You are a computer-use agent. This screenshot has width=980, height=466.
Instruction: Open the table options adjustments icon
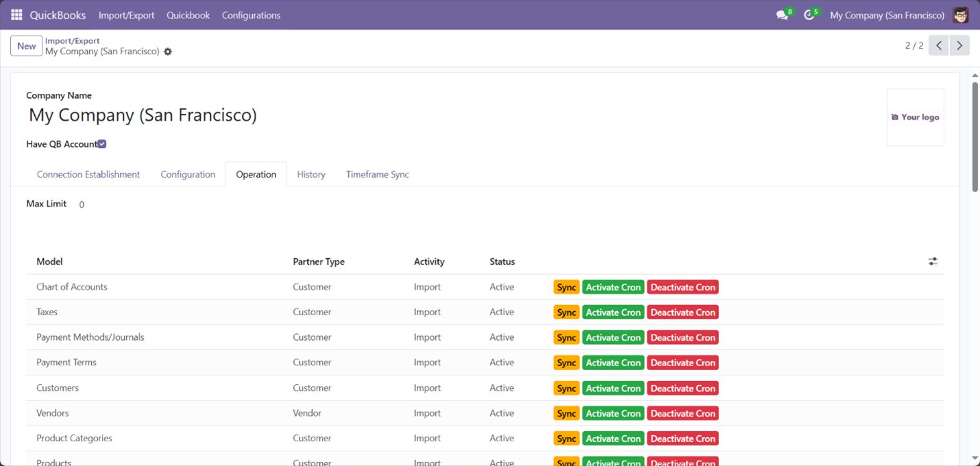click(933, 261)
